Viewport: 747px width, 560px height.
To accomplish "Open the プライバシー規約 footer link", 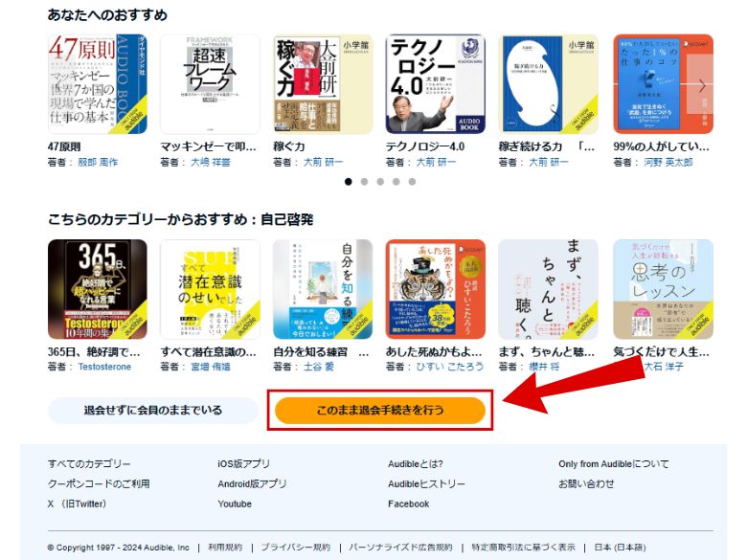I will (295, 548).
